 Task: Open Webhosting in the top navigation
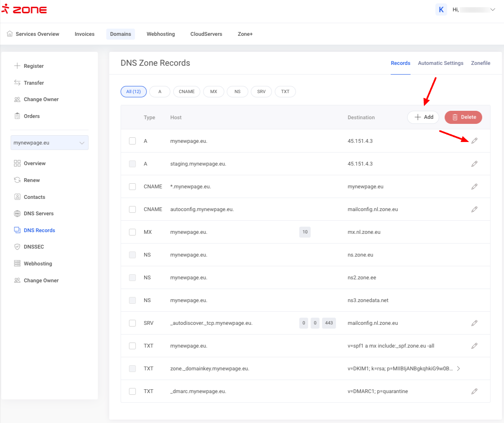pos(161,34)
